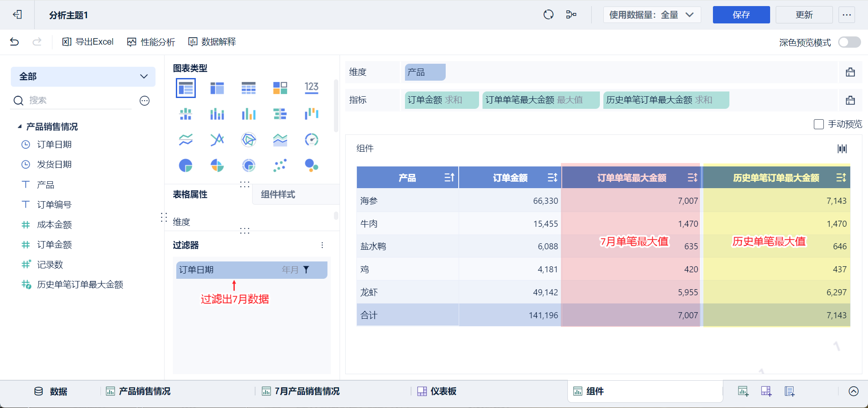This screenshot has width=868, height=408.
Task: Switch to the 数据 bottom tab
Action: pos(51,392)
